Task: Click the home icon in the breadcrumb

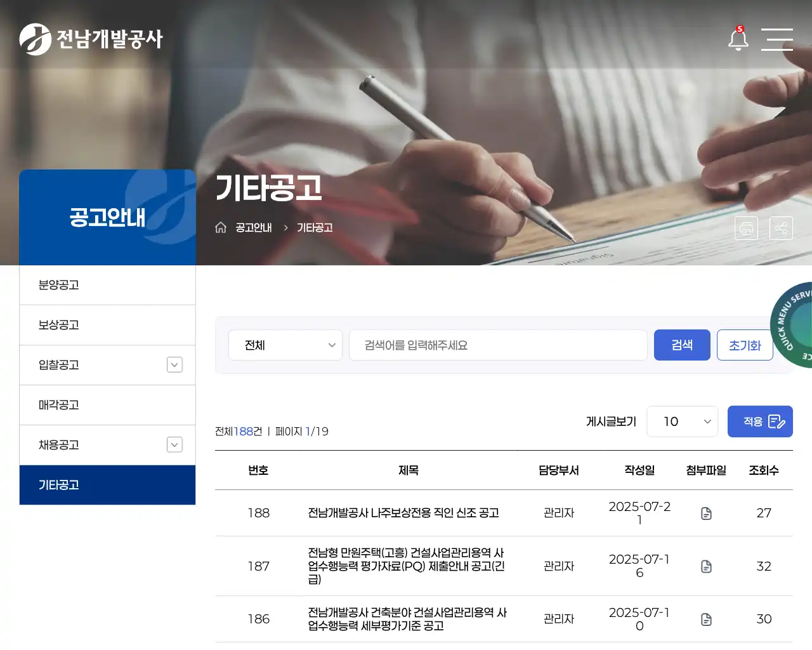Action: coord(221,227)
